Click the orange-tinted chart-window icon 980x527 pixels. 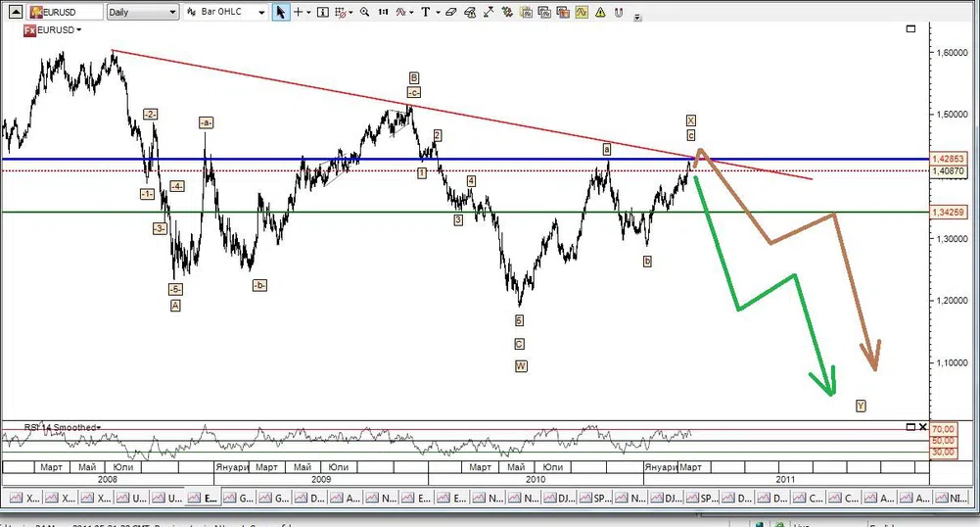pyautogui.click(x=563, y=12)
